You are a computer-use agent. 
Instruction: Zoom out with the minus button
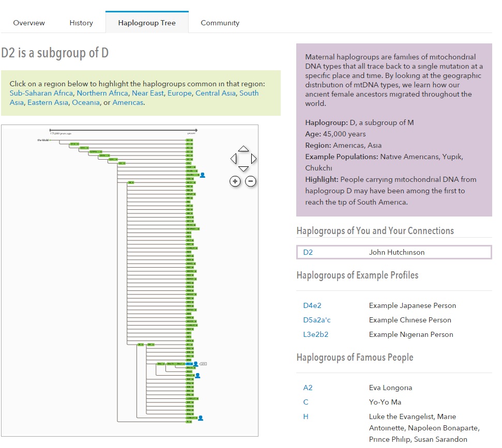(251, 181)
